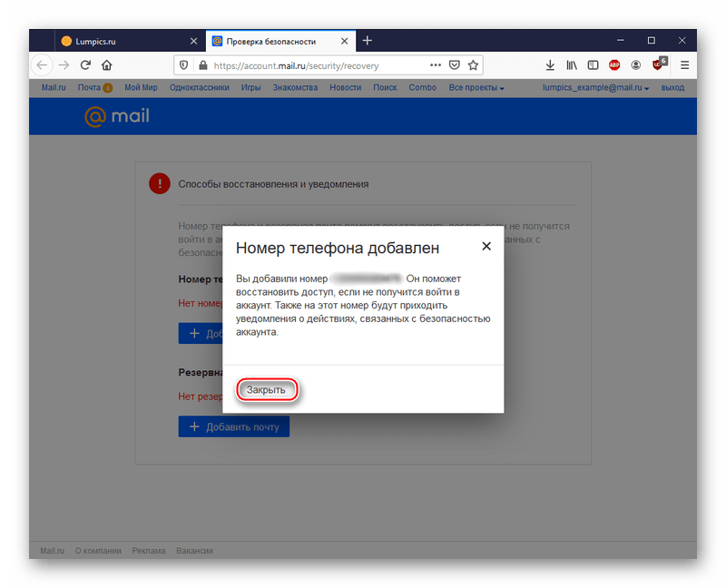Select Новости from the portal menu
Viewport: 726px width, 588px height.
[345, 88]
